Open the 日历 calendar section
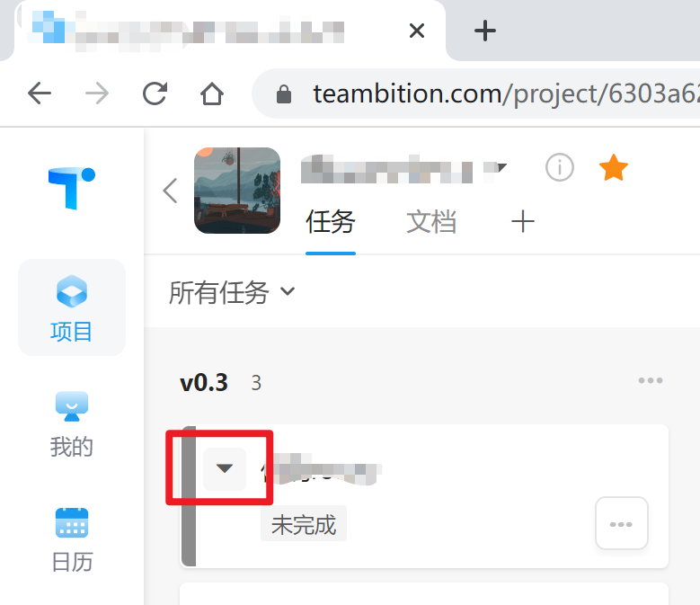Image resolution: width=700 pixels, height=605 pixels. click(71, 539)
